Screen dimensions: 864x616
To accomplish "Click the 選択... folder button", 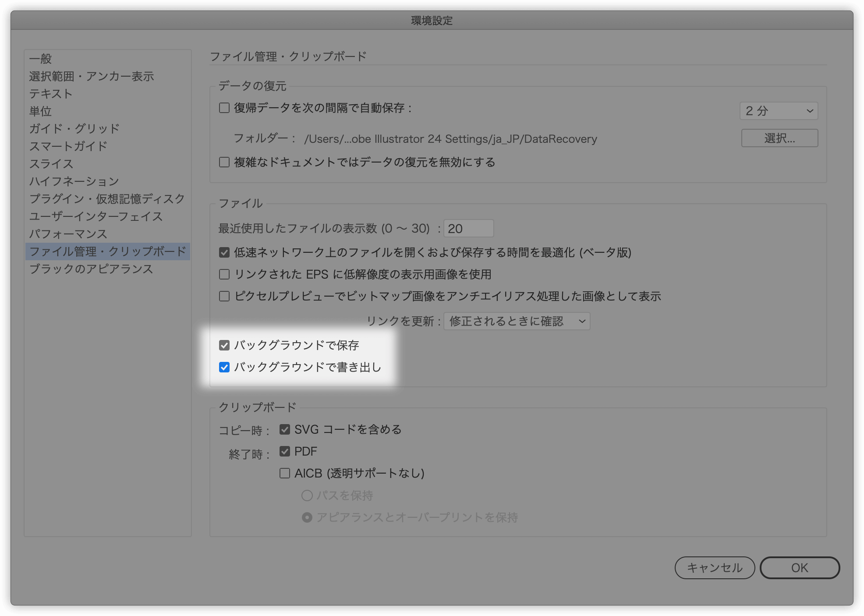I will click(779, 138).
